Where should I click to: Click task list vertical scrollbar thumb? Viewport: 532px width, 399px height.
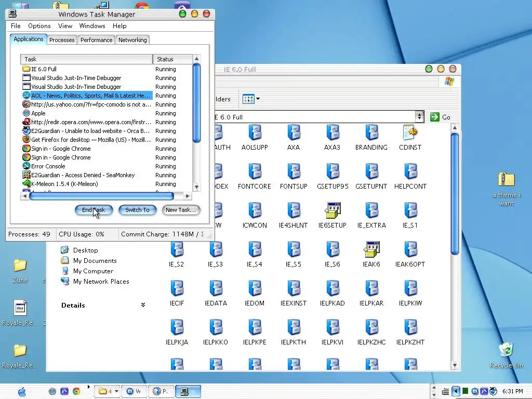tap(196, 103)
